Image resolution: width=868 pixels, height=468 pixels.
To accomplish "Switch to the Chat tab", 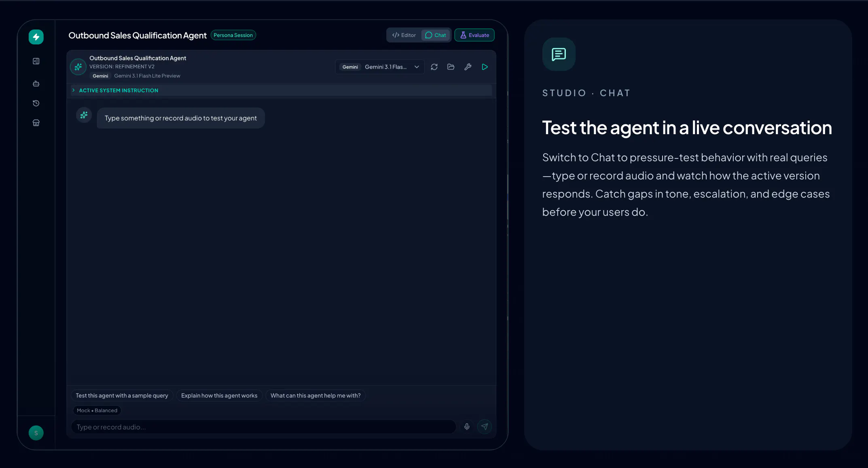I will tap(436, 35).
